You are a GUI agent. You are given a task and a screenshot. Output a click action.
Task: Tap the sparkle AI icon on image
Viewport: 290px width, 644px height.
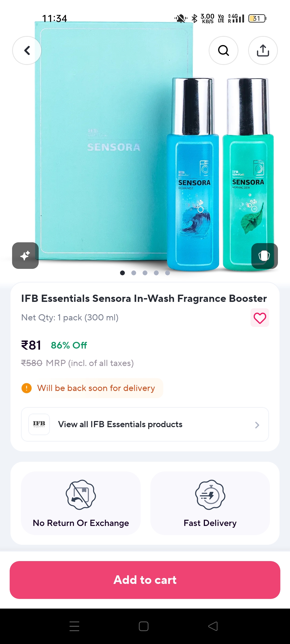[x=25, y=255]
